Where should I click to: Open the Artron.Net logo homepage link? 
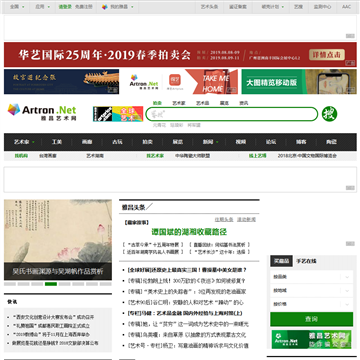[x=42, y=112]
